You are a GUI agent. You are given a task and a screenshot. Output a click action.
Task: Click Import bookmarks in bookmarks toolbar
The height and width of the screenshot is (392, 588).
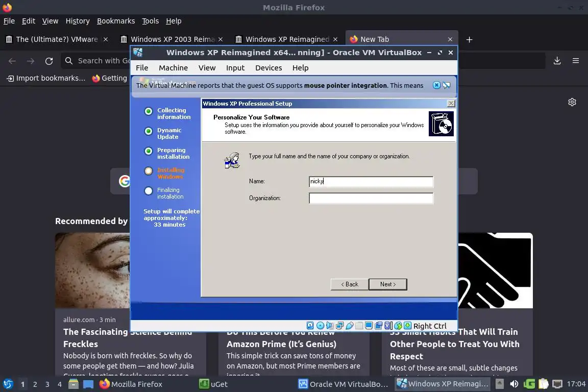46,78
